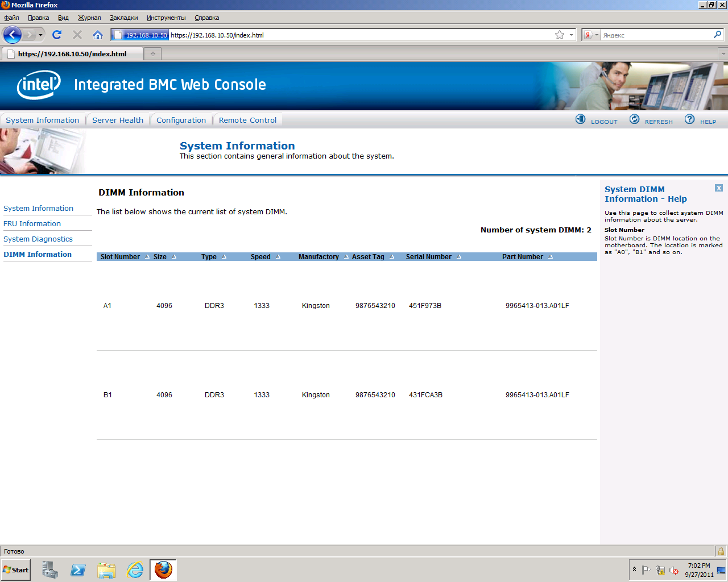The height and width of the screenshot is (582, 728).
Task: Click the Refresh icon in BMC console
Action: tap(634, 119)
